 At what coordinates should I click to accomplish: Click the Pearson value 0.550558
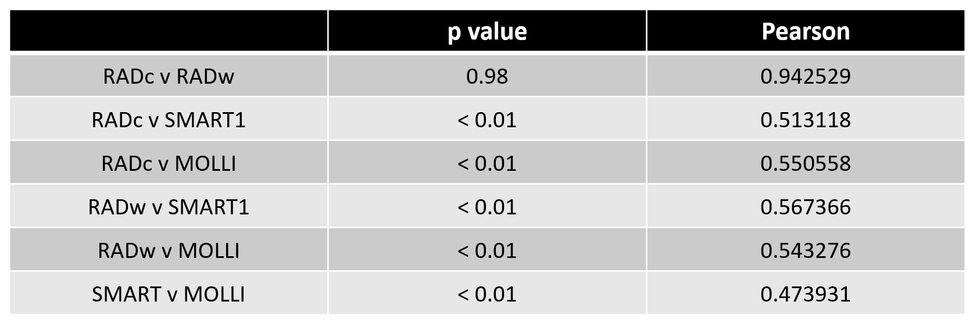click(x=806, y=164)
